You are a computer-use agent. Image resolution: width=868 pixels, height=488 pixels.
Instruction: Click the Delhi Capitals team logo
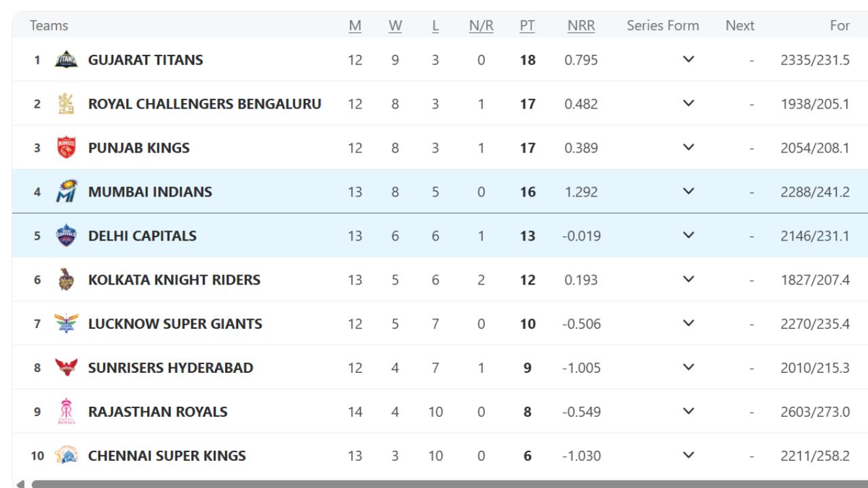(x=66, y=236)
